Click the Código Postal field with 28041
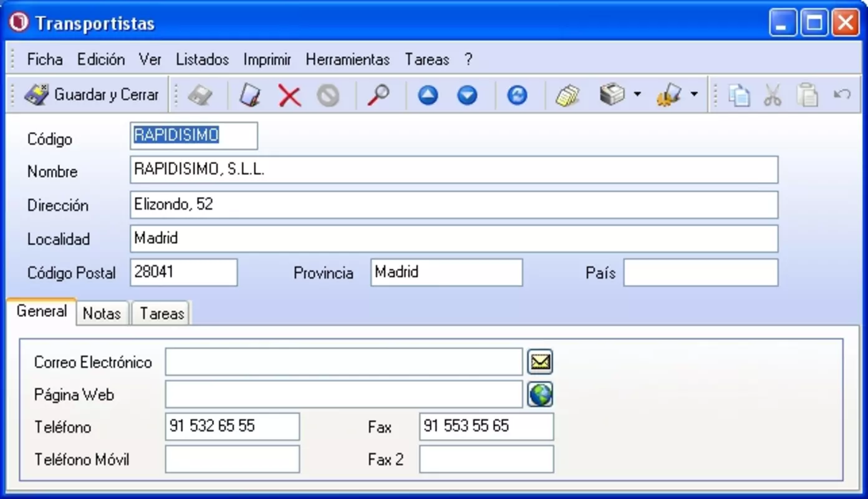Screen dimensions: 868x499 click(x=184, y=273)
